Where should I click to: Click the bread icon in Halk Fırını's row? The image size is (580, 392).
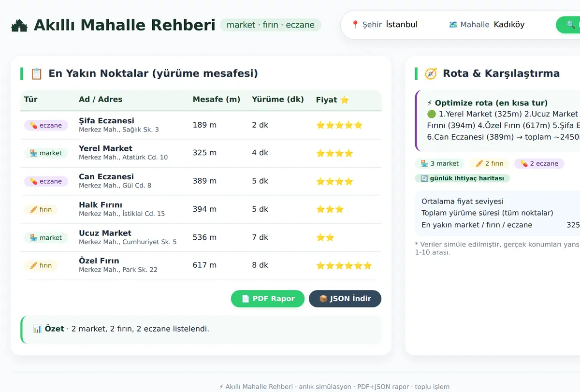(33, 210)
